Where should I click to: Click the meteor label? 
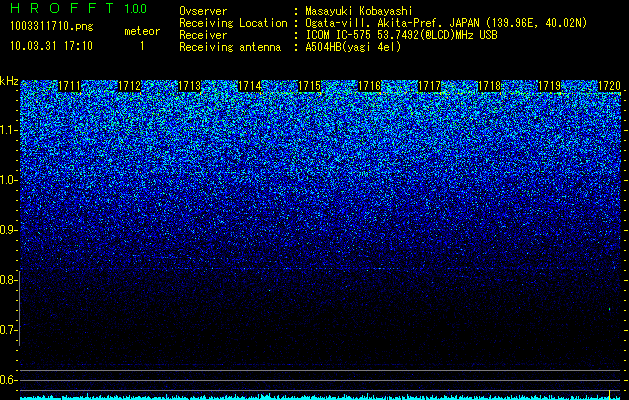[142, 31]
